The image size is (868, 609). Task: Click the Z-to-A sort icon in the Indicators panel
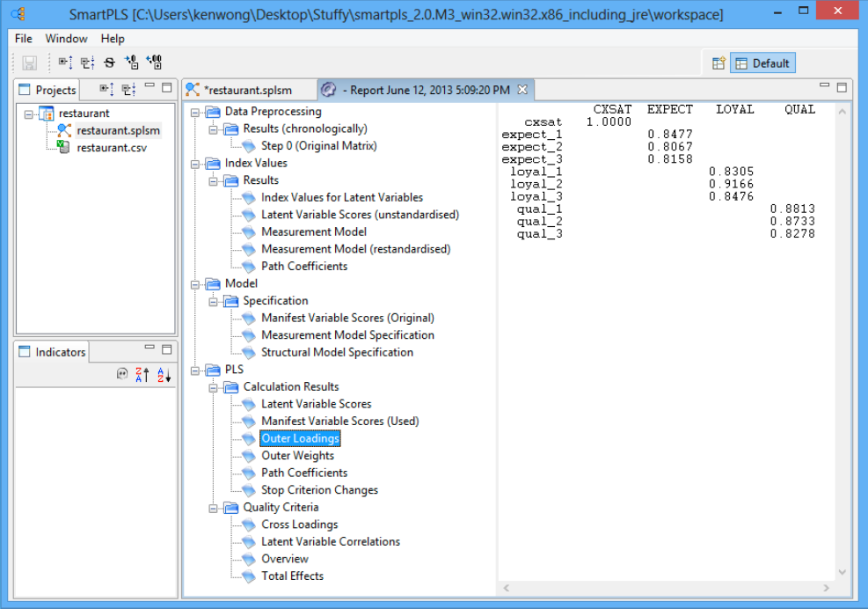tap(142, 375)
